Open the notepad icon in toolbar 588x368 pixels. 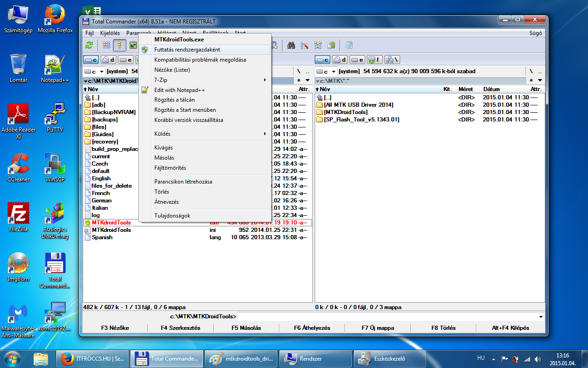click(x=349, y=45)
